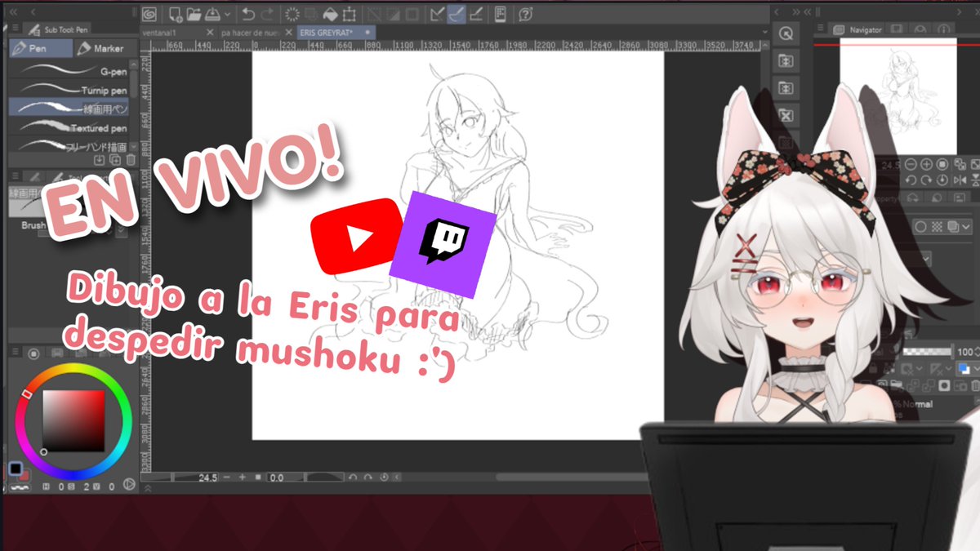This screenshot has height=551, width=980.
Task: Redo with the grayed redo arrow
Action: pos(266,14)
